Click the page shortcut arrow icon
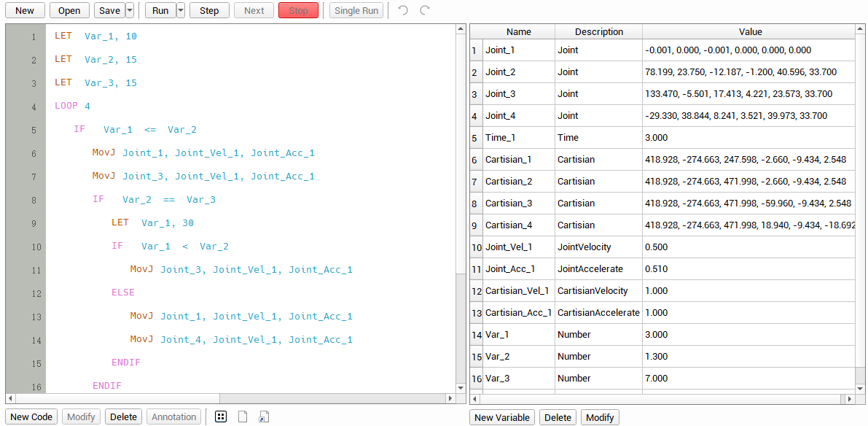Screen dimensions: 868x426 264,417
